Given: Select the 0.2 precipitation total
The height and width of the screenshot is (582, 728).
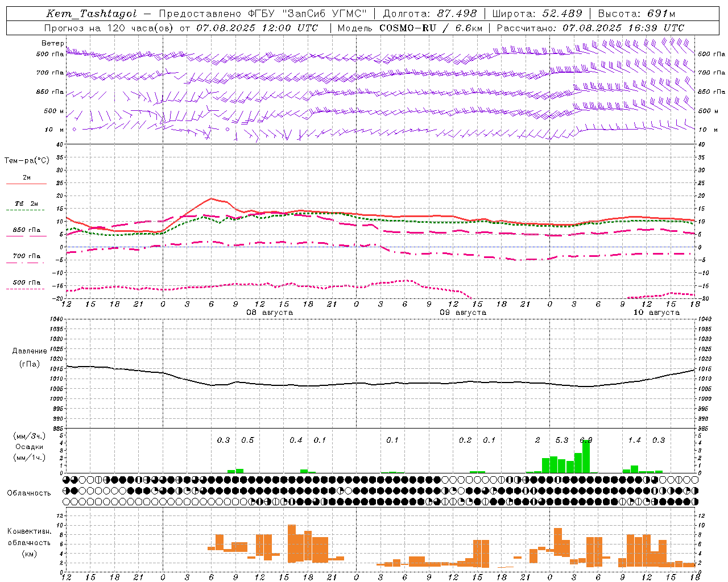Looking at the screenshot, I should pos(465,440).
